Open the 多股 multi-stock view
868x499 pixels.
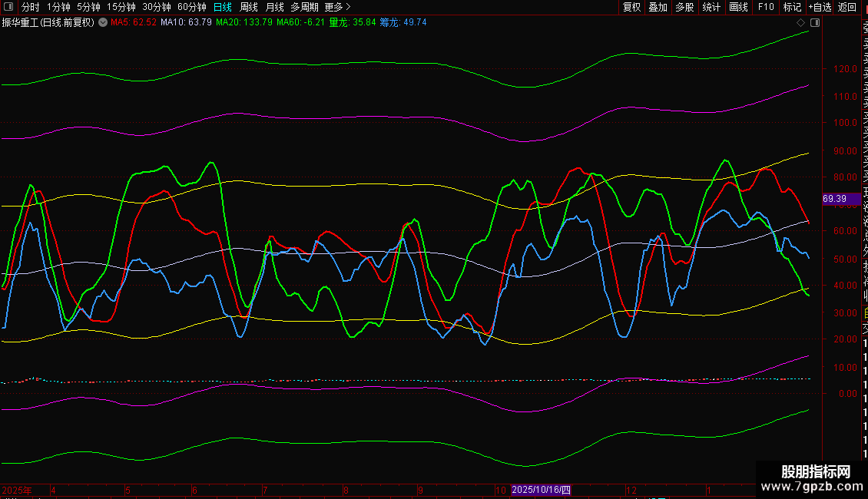(684, 7)
